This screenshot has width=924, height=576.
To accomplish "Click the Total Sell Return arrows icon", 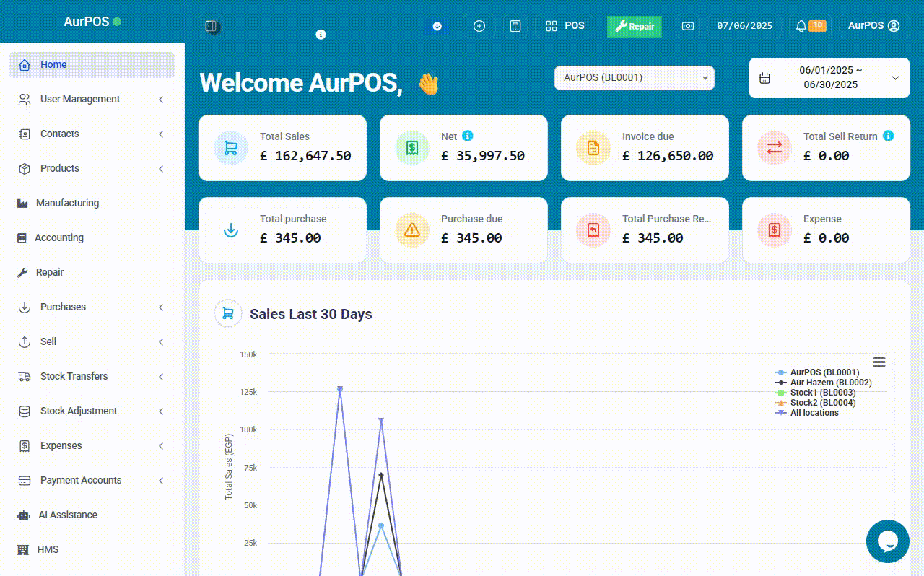I will [x=775, y=148].
